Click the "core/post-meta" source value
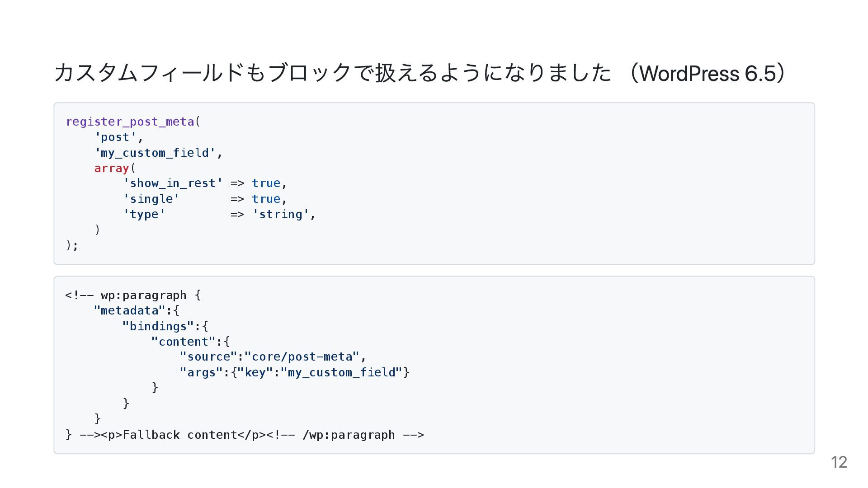This screenshot has width=868, height=488. [302, 357]
